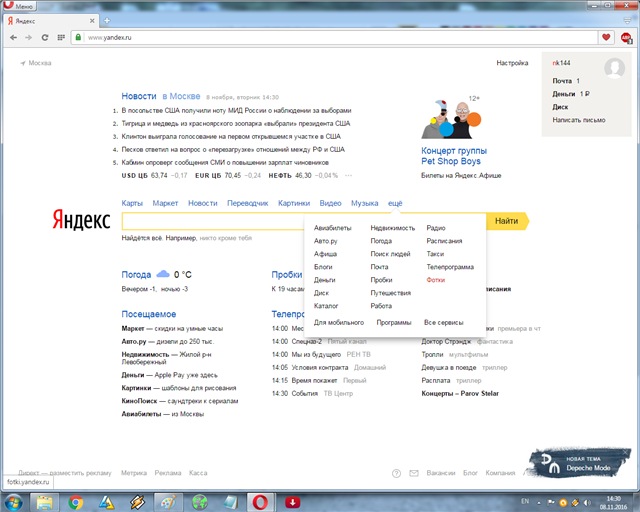
Task: Select Недвижимость in the dropdown menu
Action: click(393, 228)
